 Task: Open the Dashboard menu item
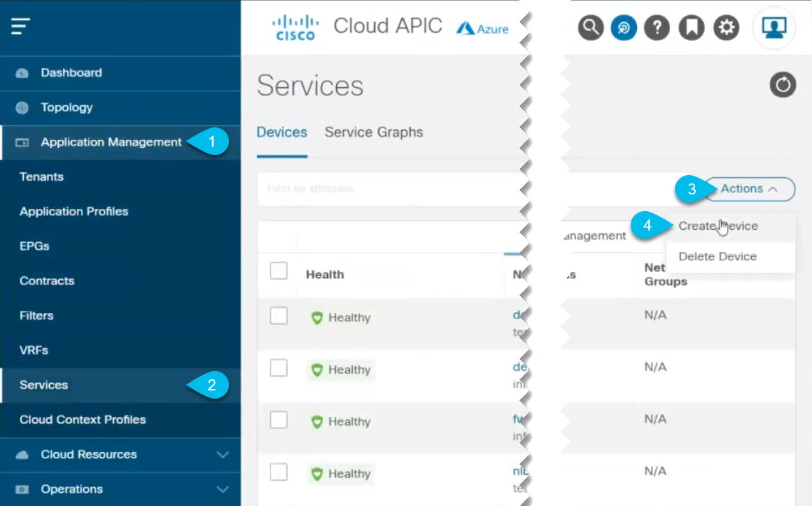(120, 73)
